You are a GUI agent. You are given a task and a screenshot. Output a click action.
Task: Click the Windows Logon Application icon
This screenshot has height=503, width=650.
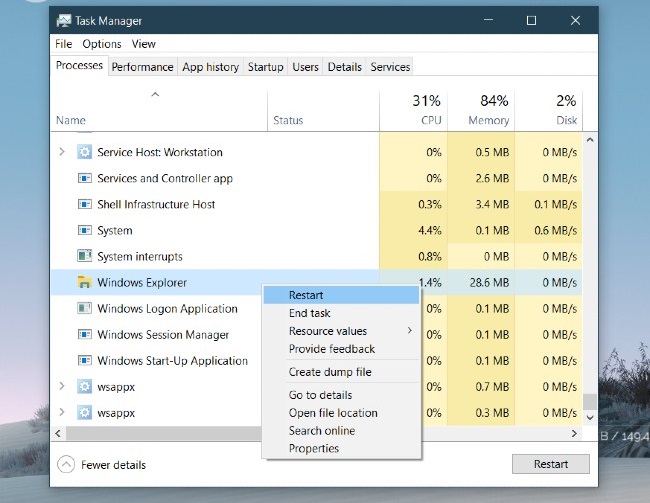coord(85,309)
